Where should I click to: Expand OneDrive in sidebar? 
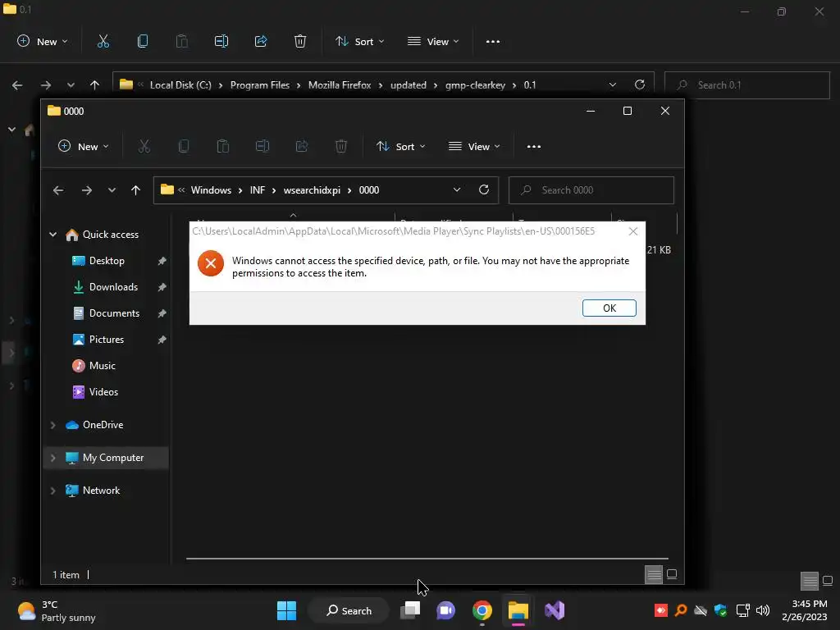[x=53, y=425]
